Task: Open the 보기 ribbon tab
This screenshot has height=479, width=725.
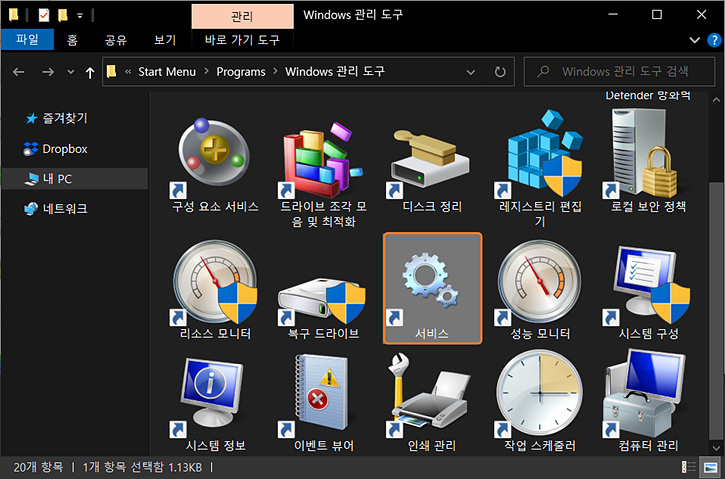Action: pyautogui.click(x=165, y=40)
